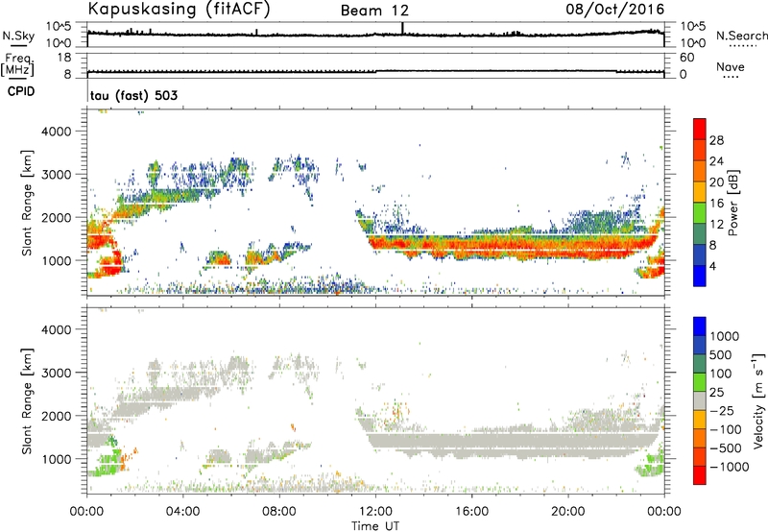
Task: Click the N.Search legend label
Action: (742, 36)
